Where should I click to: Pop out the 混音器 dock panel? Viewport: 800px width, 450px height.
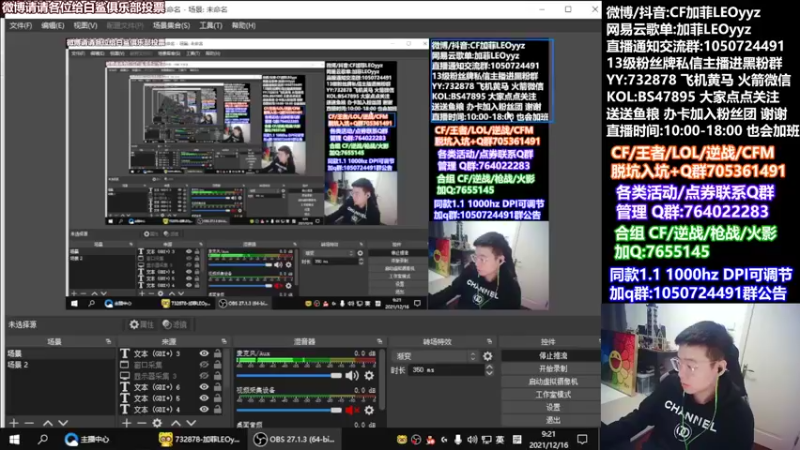click(x=379, y=341)
